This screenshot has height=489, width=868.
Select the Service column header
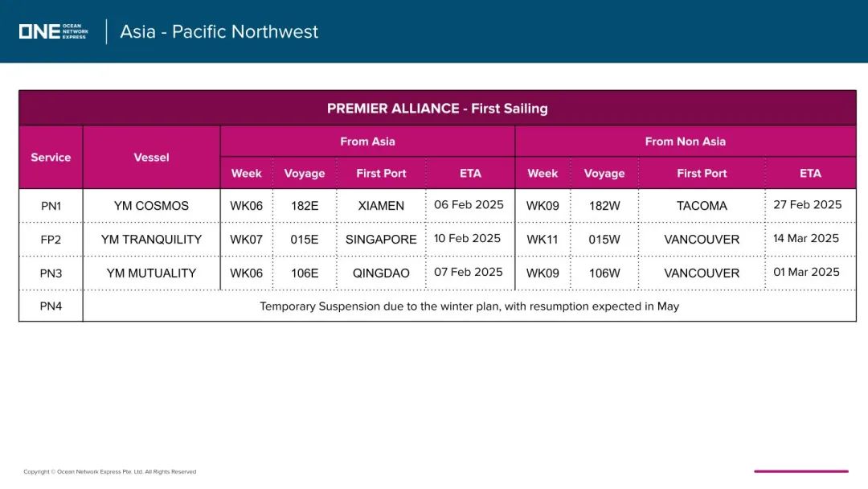coord(51,158)
